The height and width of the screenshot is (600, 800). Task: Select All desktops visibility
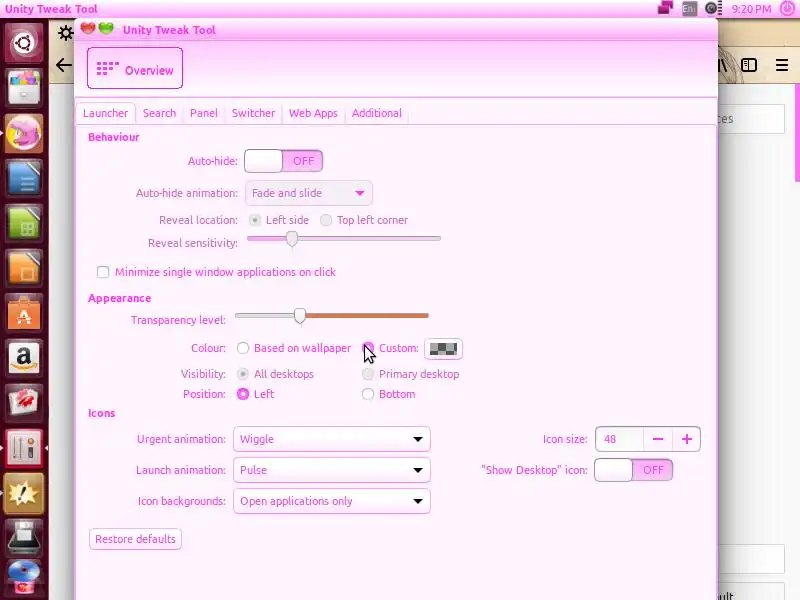point(243,374)
